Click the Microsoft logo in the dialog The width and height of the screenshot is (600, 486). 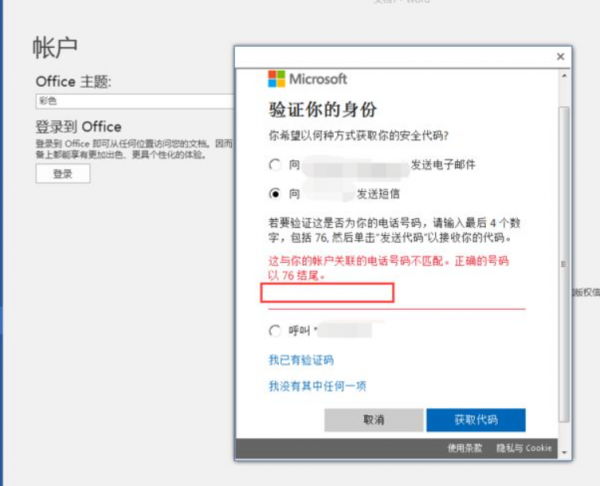pyautogui.click(x=308, y=79)
